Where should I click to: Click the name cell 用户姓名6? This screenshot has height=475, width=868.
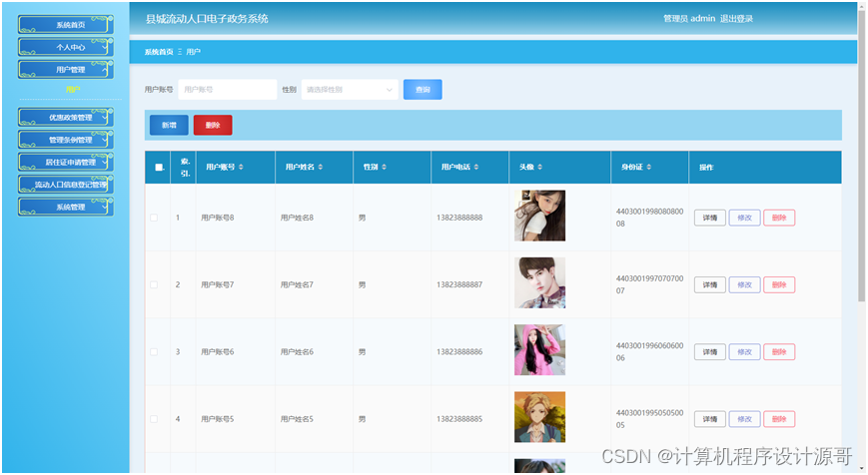coord(297,351)
